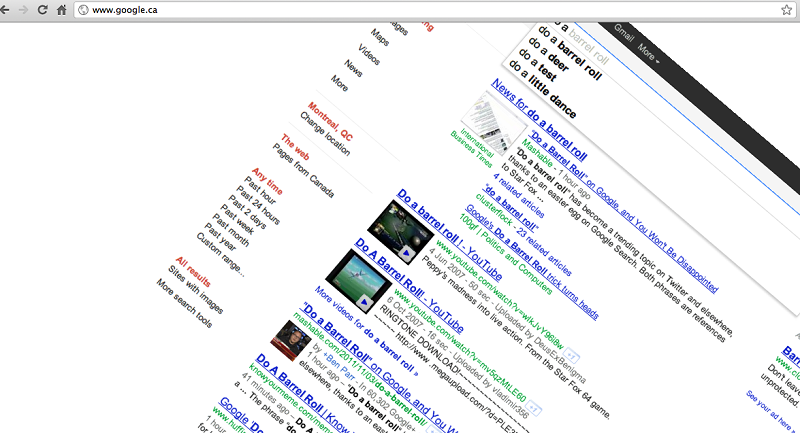The height and width of the screenshot is (433, 800).
Task: Pick suggestion 'do a deer'
Action: click(548, 53)
